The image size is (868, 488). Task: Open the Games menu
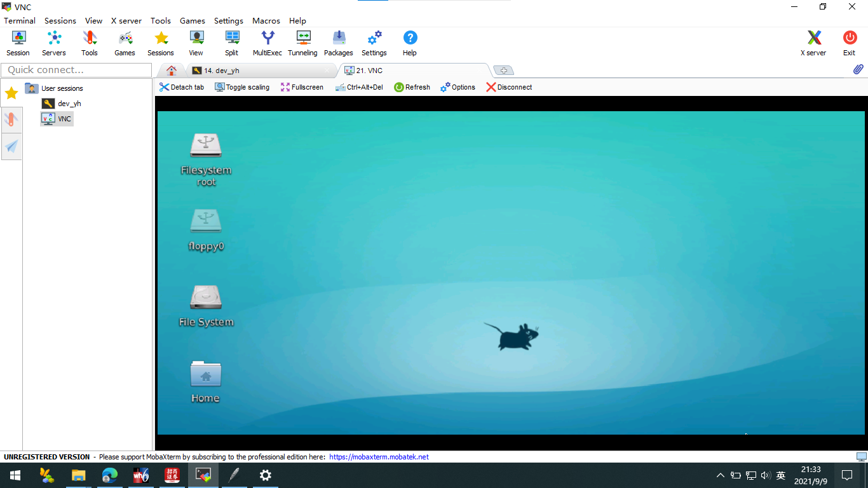tap(193, 20)
